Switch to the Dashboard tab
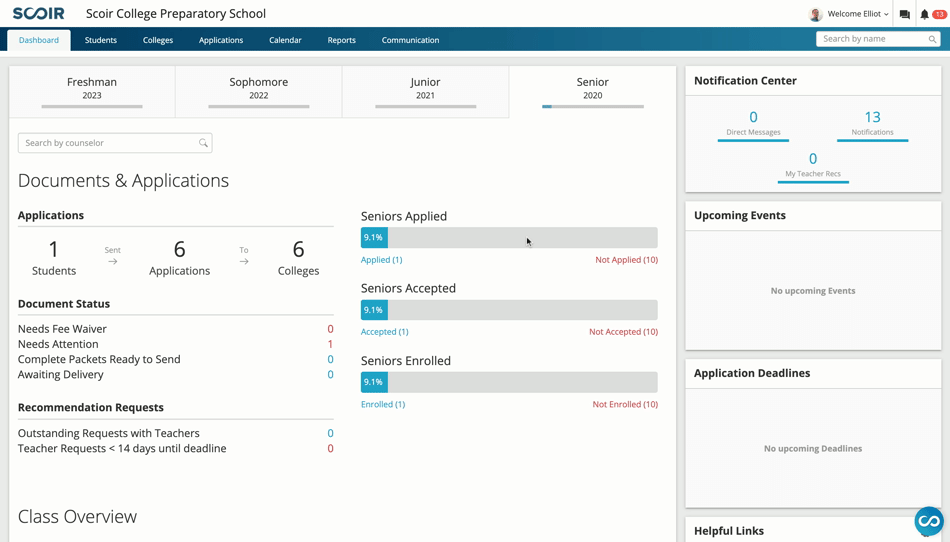The width and height of the screenshot is (950, 542). [39, 40]
